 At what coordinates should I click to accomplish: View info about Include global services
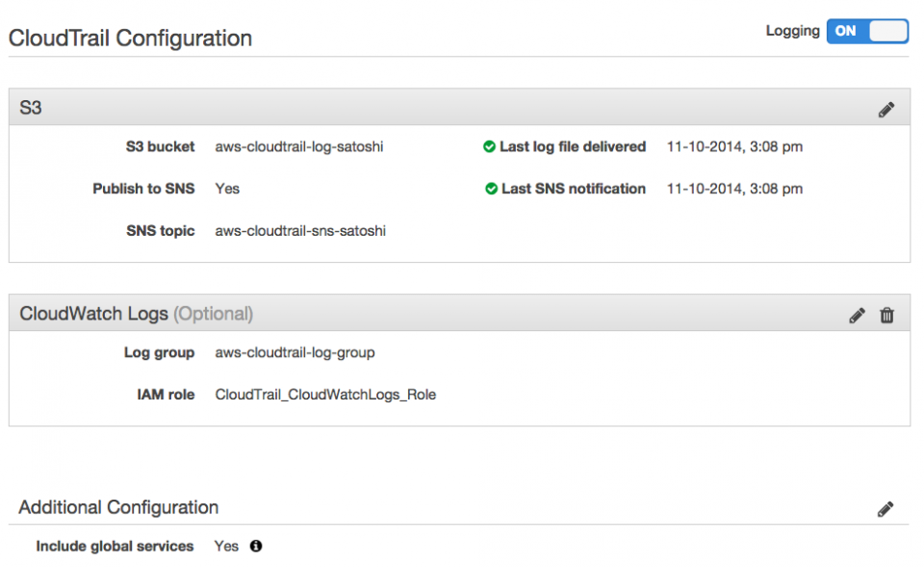[x=255, y=546]
